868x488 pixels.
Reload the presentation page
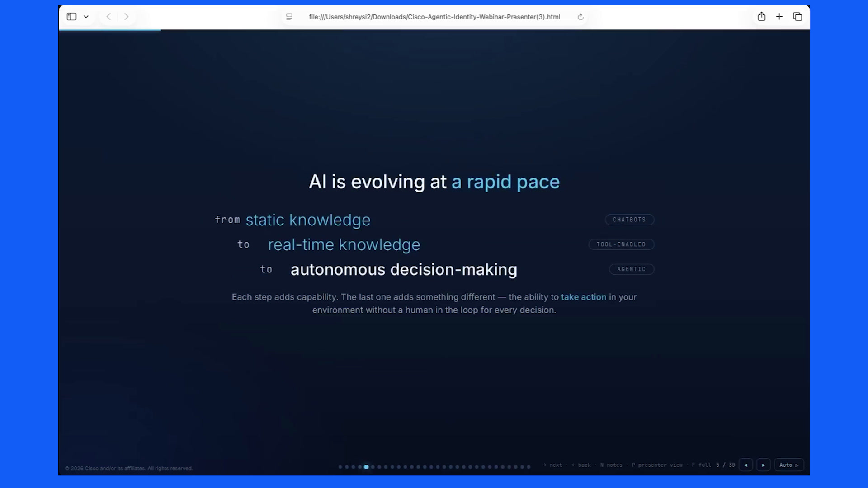580,17
